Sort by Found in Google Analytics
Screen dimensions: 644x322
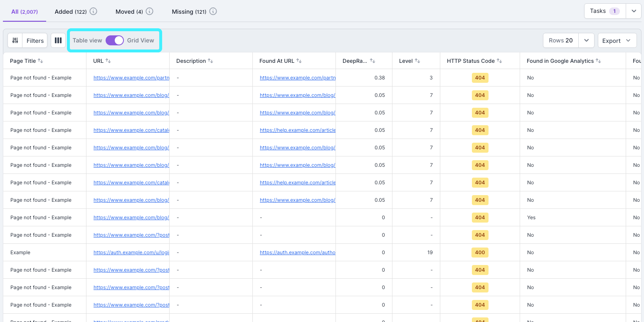(599, 60)
